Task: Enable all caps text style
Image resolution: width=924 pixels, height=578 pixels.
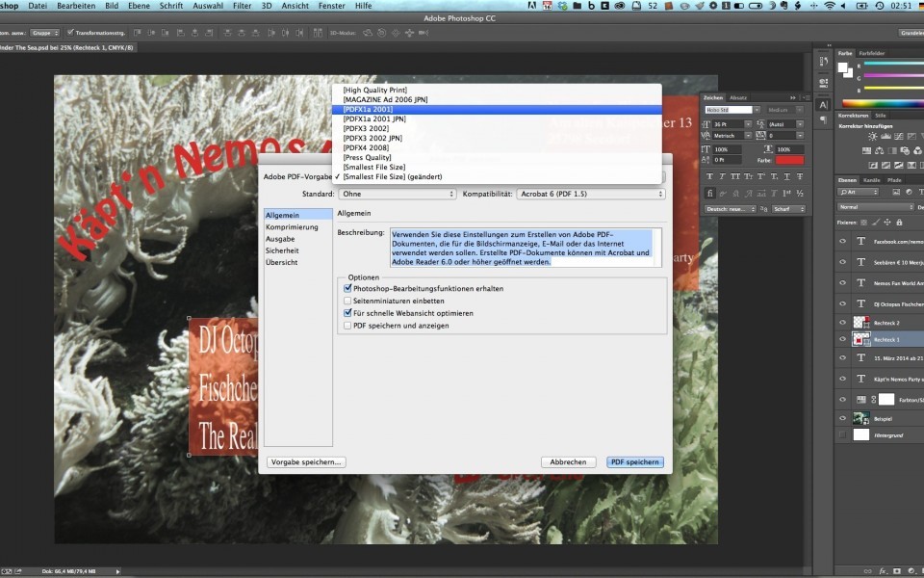Action: [x=735, y=176]
